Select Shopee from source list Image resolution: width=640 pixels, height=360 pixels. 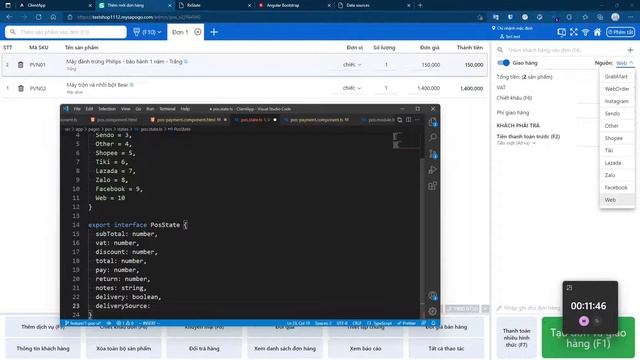coord(617,138)
